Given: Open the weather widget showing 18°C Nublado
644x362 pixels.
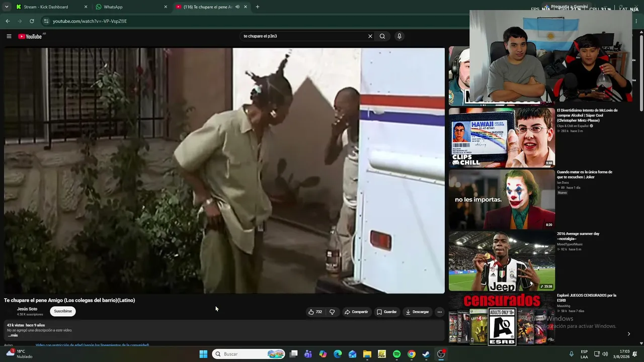Looking at the screenshot, I should pyautogui.click(x=19, y=354).
